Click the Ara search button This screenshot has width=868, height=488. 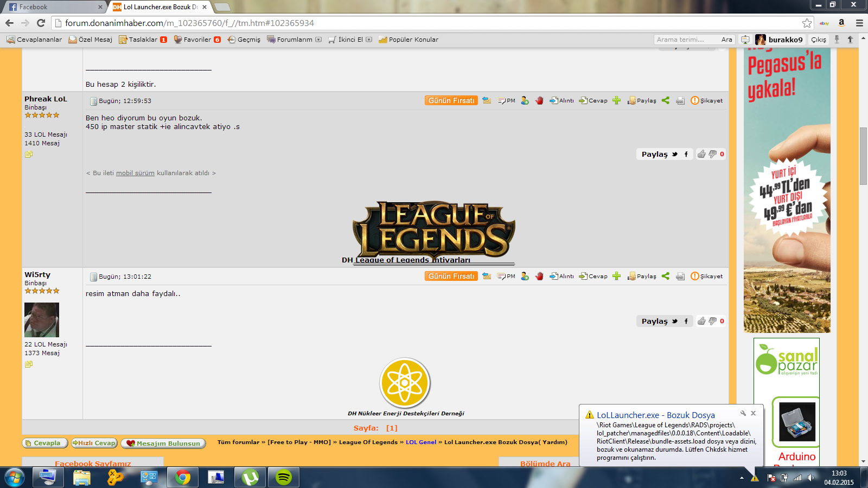726,40
